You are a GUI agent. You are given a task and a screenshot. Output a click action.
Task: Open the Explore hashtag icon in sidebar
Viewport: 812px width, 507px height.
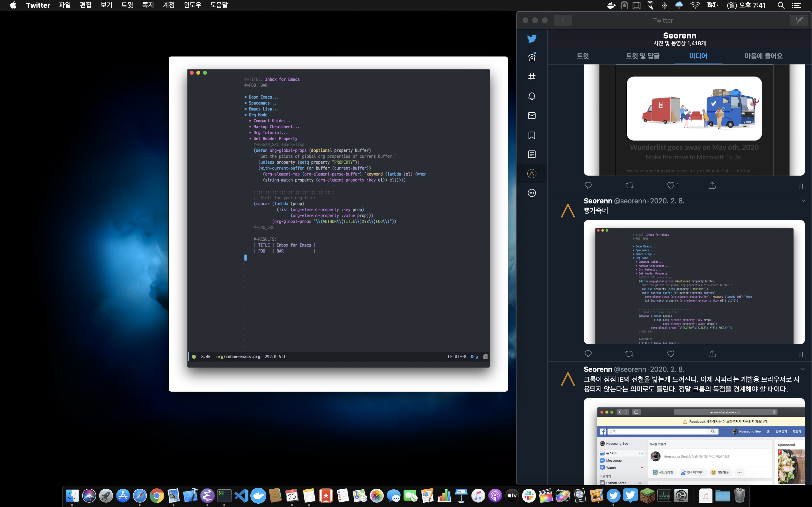coord(531,77)
